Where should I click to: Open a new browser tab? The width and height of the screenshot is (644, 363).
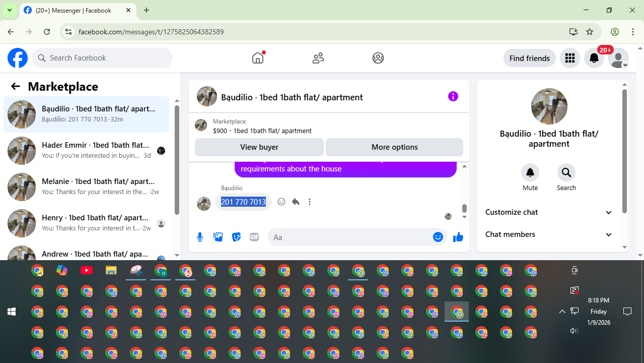click(147, 10)
